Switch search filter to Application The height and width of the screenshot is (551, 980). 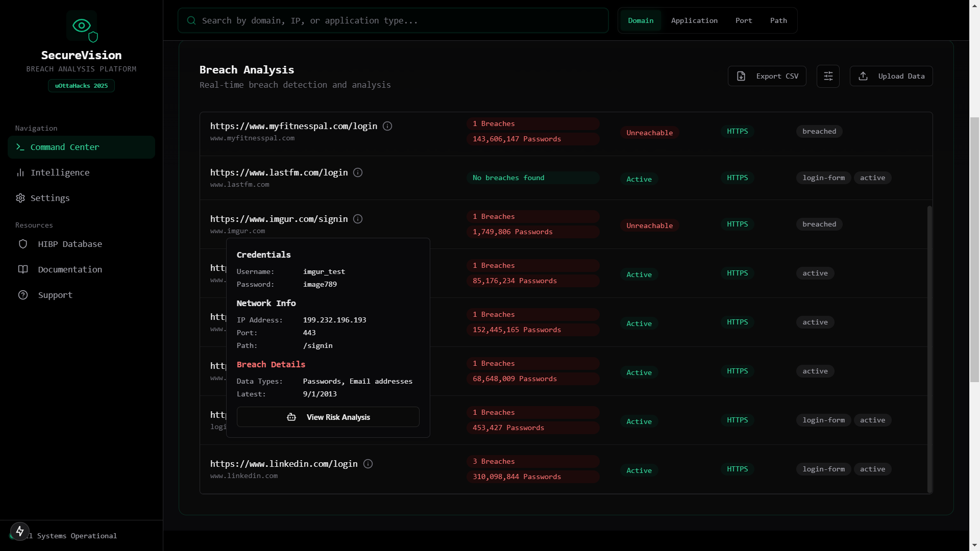point(694,20)
